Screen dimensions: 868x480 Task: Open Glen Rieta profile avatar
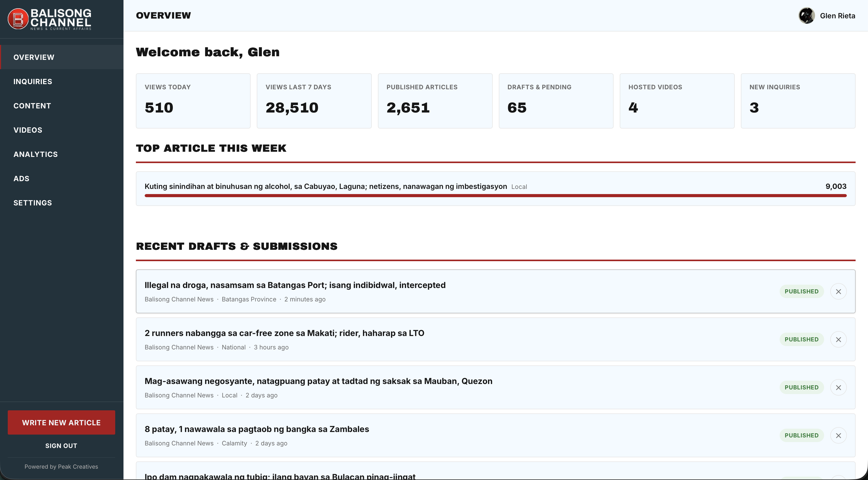pos(807,15)
